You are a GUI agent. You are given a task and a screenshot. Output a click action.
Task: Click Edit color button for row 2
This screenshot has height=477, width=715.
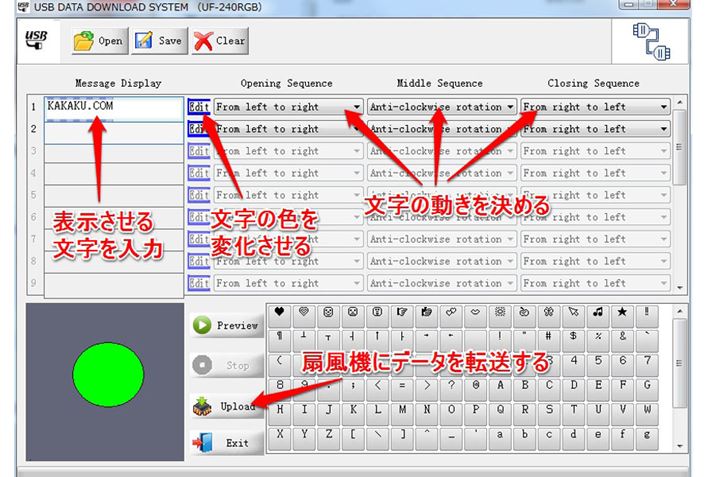coord(199,129)
